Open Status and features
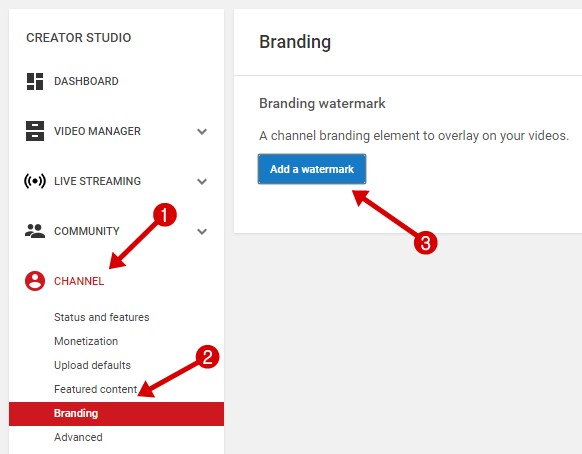The image size is (582, 454). click(102, 317)
